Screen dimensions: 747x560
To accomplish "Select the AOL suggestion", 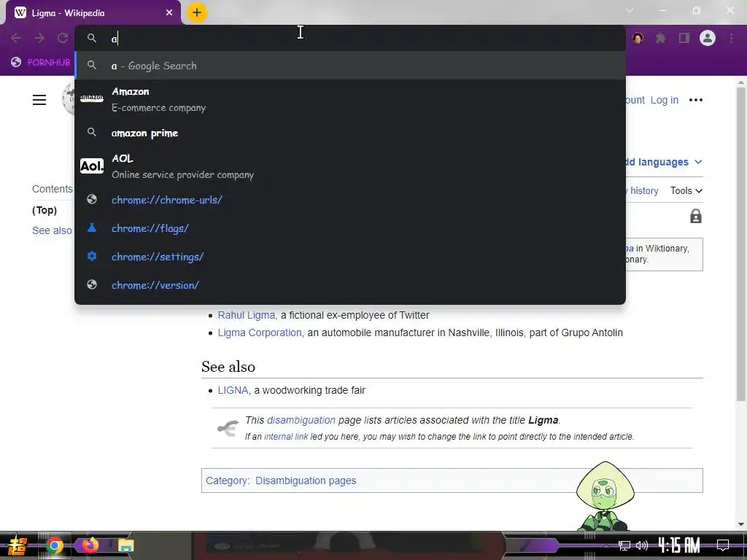I will click(x=349, y=166).
